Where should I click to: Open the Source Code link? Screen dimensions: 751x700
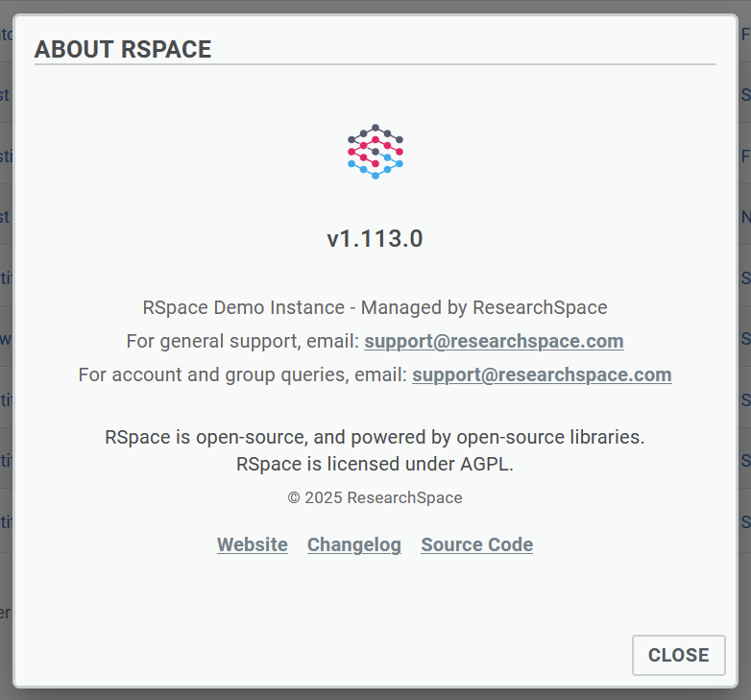click(x=477, y=544)
